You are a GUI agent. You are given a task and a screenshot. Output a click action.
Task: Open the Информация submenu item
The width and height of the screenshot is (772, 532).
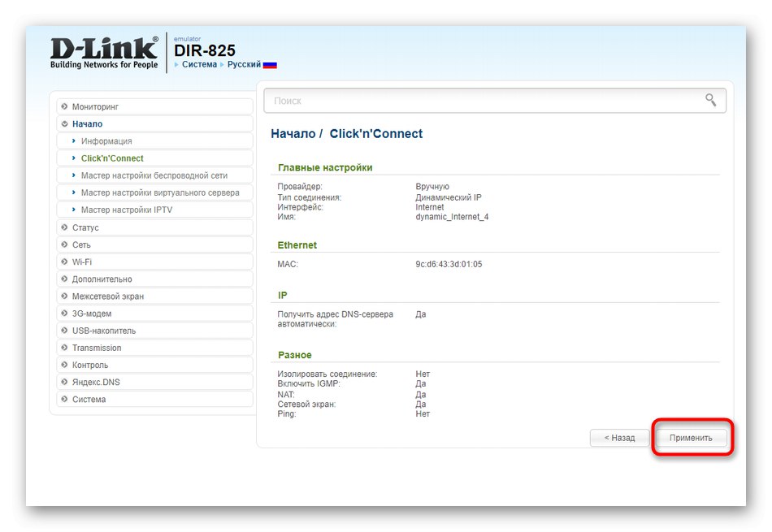[x=154, y=141]
